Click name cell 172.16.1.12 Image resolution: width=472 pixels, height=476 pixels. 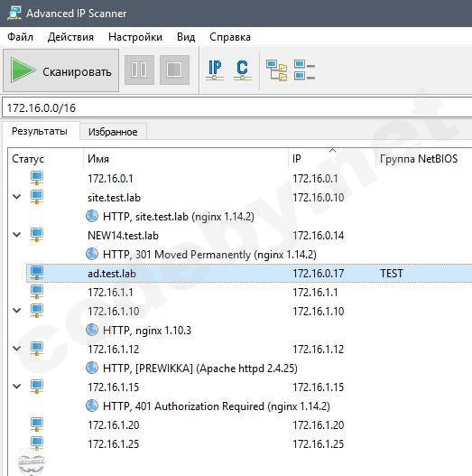113,350
